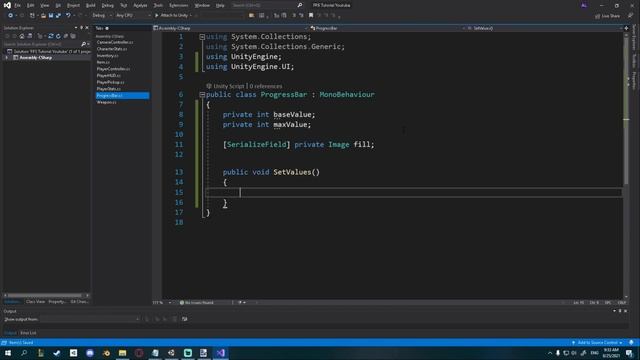Click the Solution Explorer horizontal scrollbar
Viewport: 640px width, 360px height.
tap(46, 295)
